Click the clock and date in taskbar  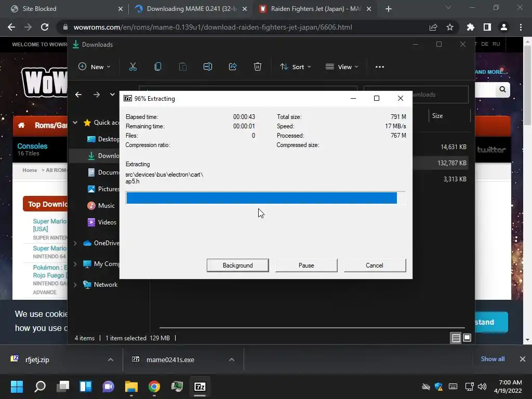508,387
